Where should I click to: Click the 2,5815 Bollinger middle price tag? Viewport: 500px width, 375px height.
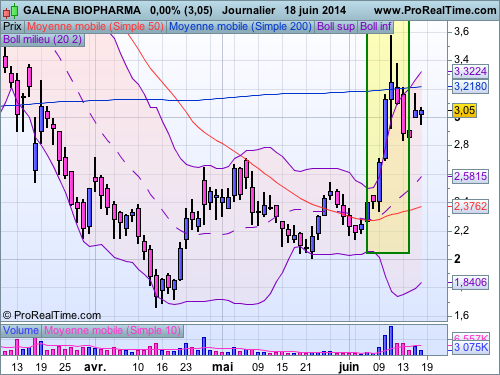470,176
